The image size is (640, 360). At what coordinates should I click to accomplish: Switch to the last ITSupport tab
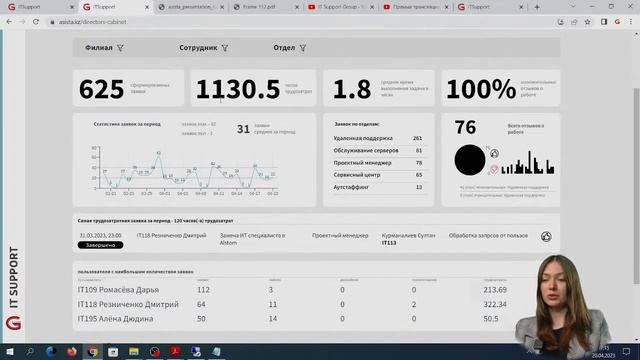[491, 7]
